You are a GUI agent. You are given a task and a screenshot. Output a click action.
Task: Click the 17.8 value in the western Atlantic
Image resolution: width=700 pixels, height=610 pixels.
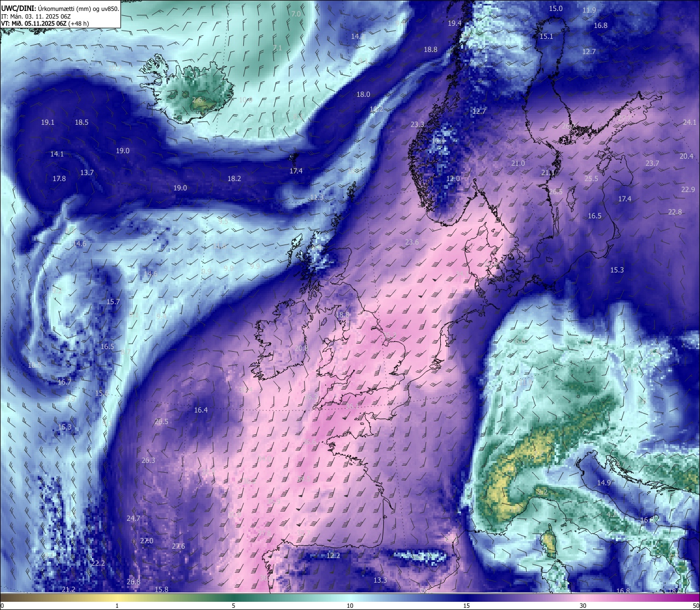coord(59,179)
